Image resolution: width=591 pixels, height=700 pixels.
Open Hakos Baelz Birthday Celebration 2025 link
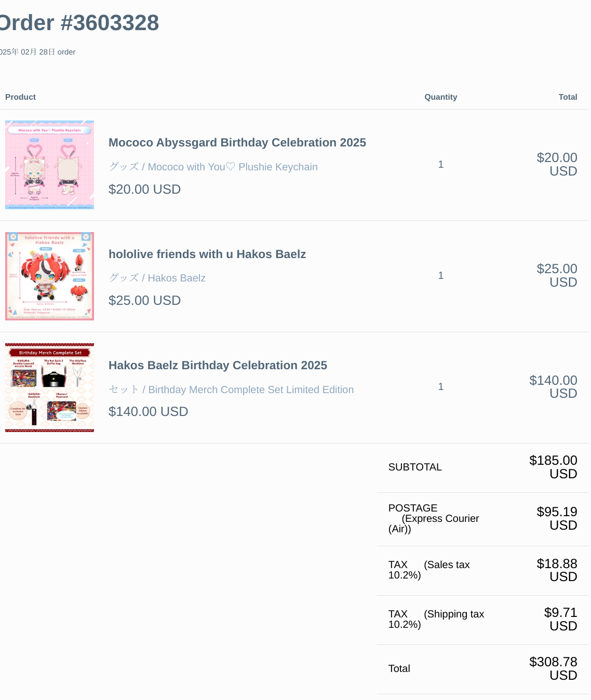click(x=218, y=365)
